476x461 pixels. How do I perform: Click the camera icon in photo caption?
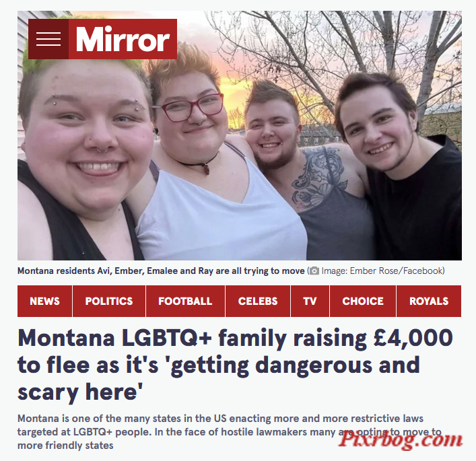314,271
